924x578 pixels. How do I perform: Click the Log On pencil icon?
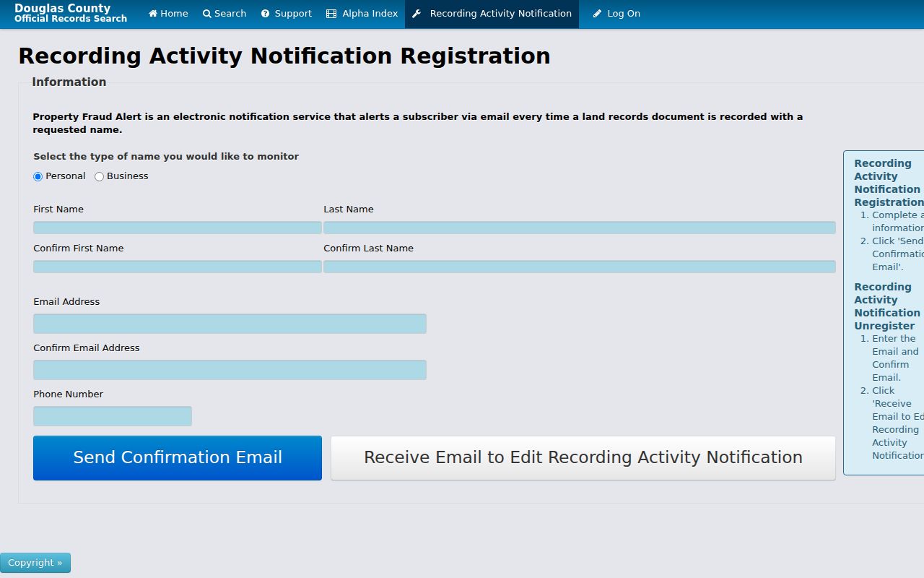click(597, 14)
